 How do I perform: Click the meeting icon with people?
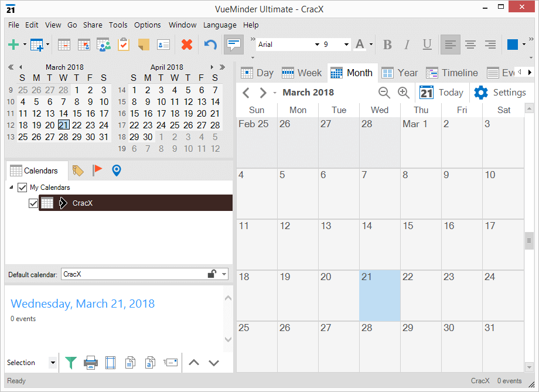(x=104, y=45)
